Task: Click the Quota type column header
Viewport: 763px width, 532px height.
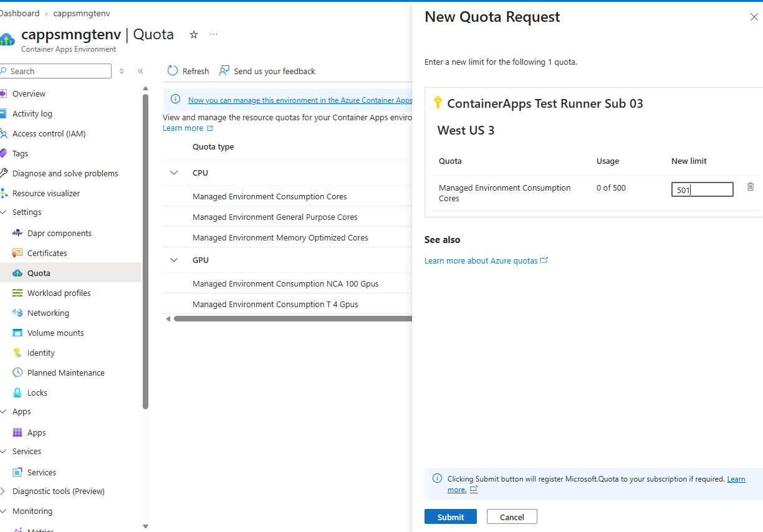Action: coord(213,146)
